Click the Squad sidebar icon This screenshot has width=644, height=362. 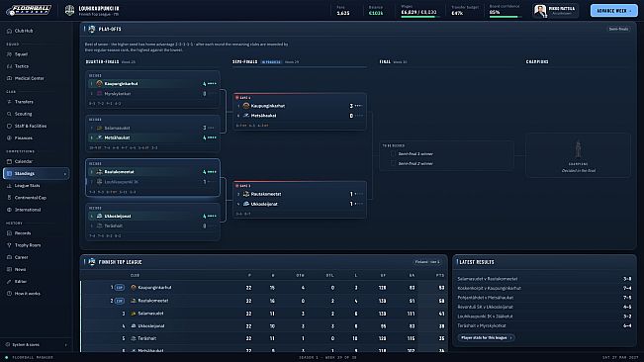pos(9,54)
